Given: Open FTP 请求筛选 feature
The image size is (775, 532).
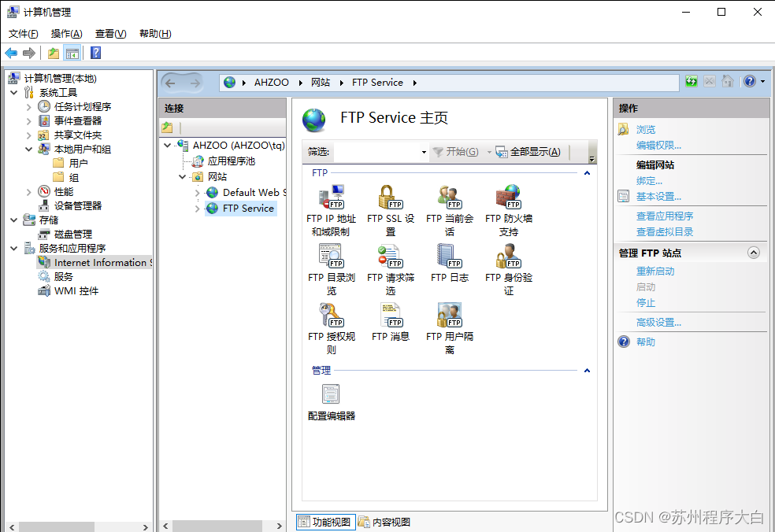Looking at the screenshot, I should 391,270.
